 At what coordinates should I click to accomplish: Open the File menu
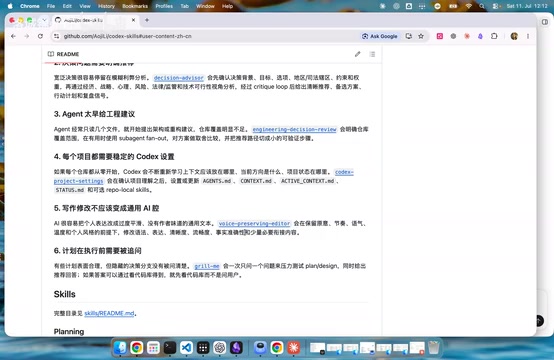point(51,6)
